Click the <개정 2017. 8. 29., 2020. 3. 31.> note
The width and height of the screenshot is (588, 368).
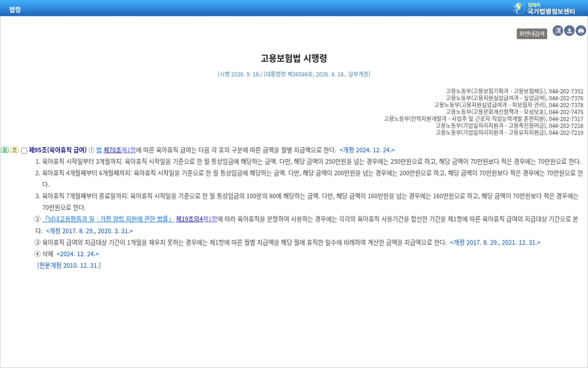[90, 231]
